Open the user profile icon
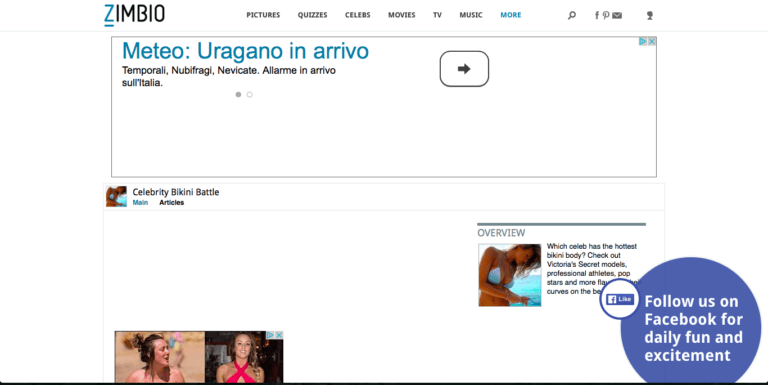 (649, 15)
